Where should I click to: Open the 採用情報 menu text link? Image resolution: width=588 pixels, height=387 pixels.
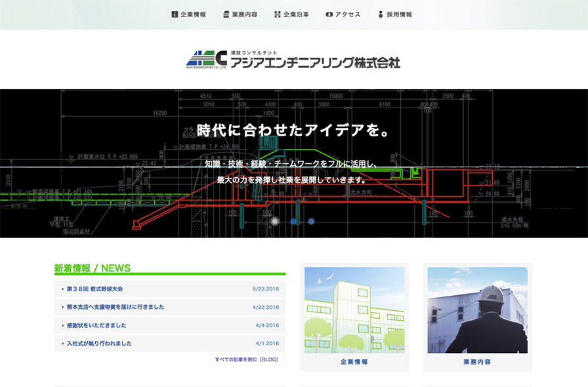point(399,14)
